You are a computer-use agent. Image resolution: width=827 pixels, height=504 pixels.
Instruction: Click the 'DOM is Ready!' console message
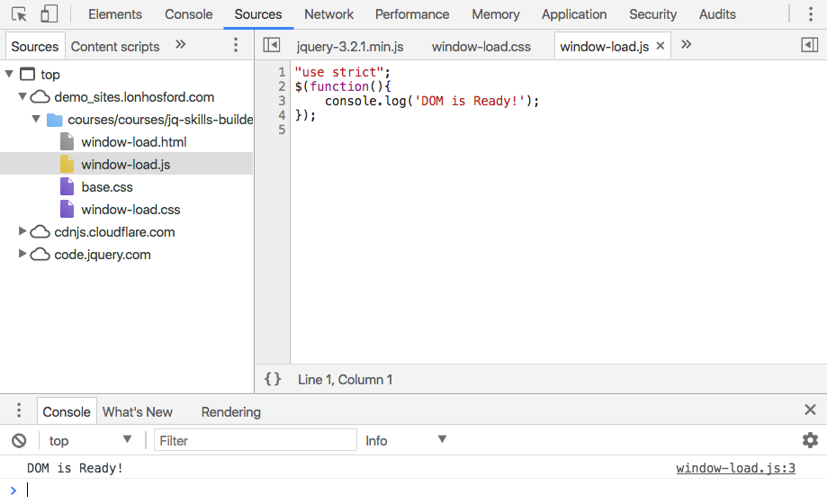(x=75, y=468)
